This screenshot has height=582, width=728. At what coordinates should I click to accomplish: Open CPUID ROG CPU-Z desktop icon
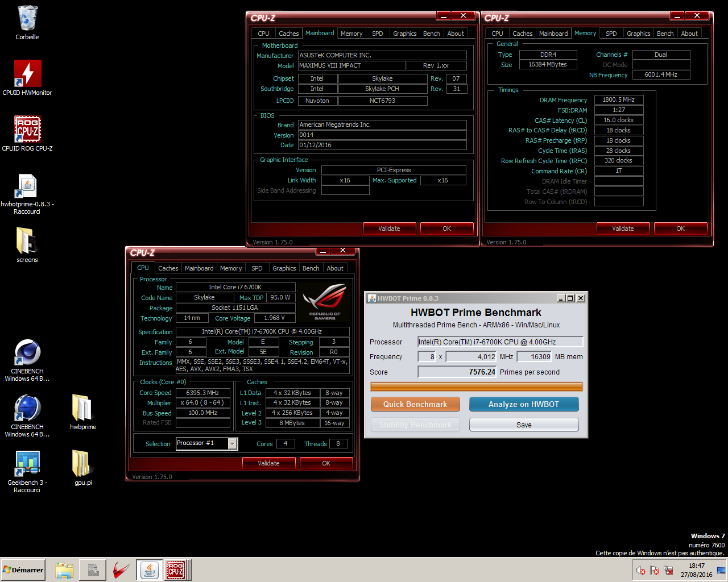tap(27, 133)
